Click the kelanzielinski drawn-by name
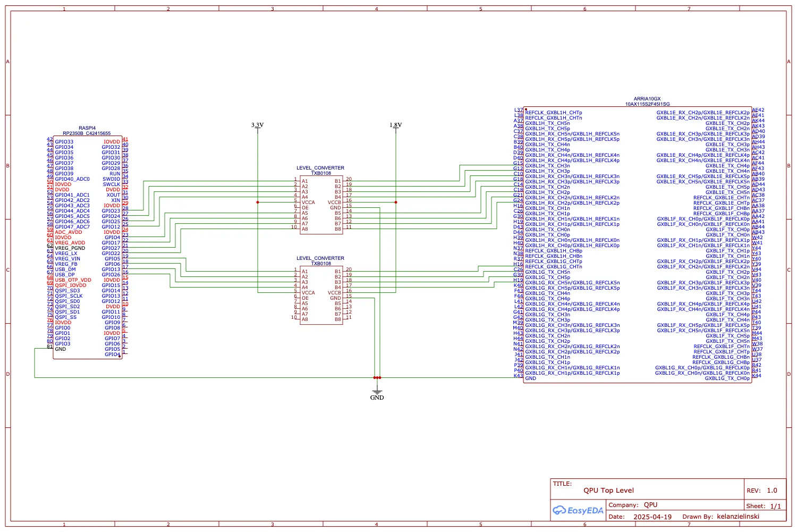 739,516
